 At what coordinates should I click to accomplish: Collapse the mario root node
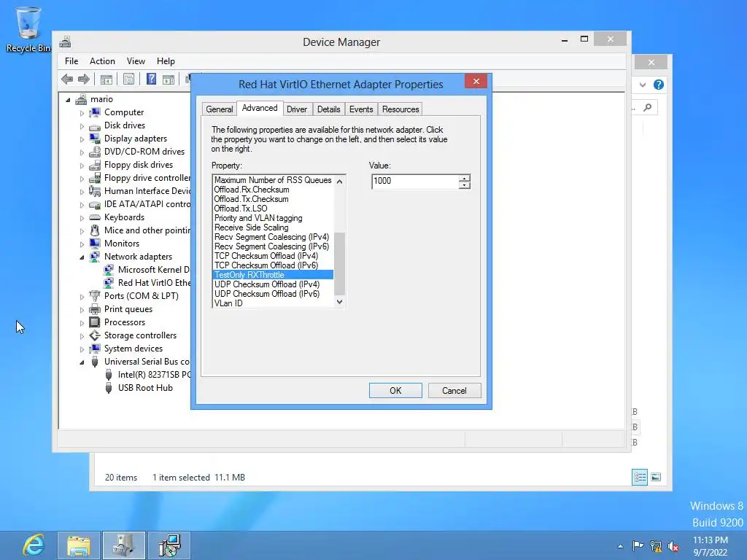click(x=68, y=100)
